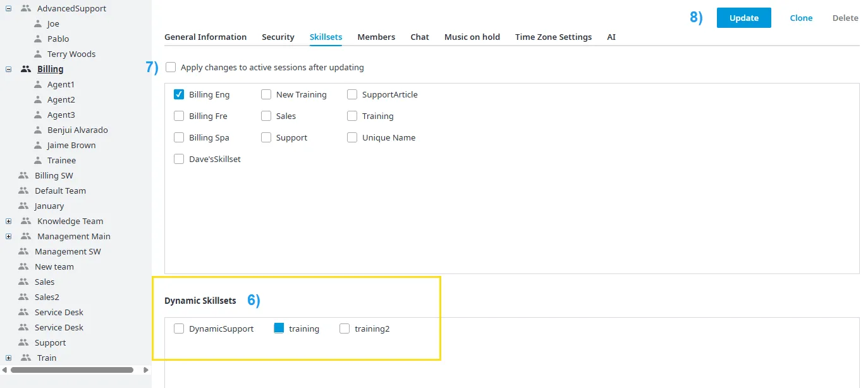Screen dimensions: 868x388
Task: Click the Update button
Action: 744,18
